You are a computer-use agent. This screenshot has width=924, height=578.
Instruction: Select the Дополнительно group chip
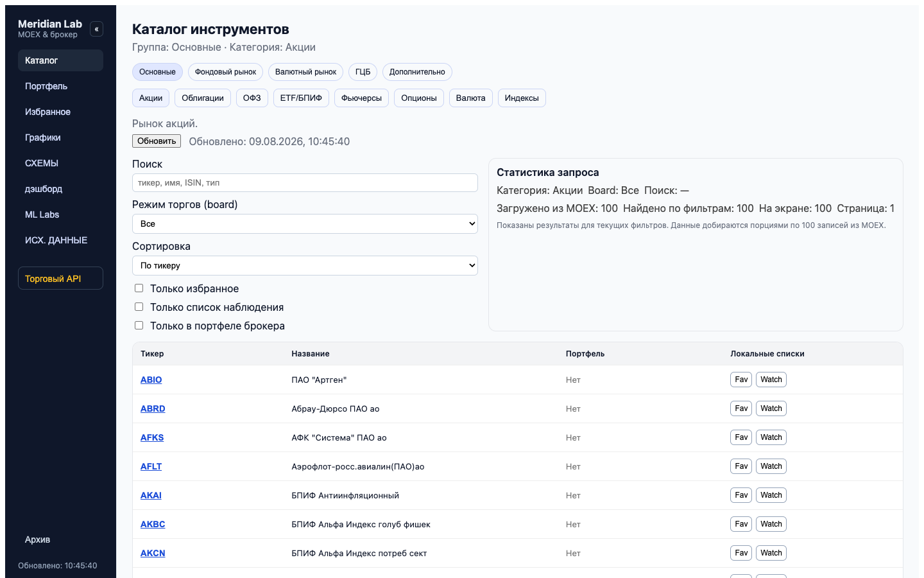pyautogui.click(x=417, y=72)
